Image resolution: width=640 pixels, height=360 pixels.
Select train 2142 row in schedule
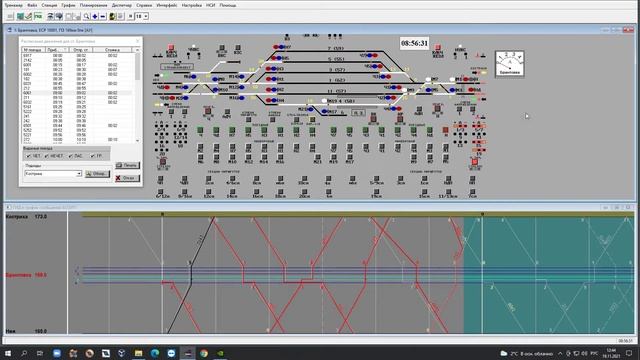tap(77, 60)
